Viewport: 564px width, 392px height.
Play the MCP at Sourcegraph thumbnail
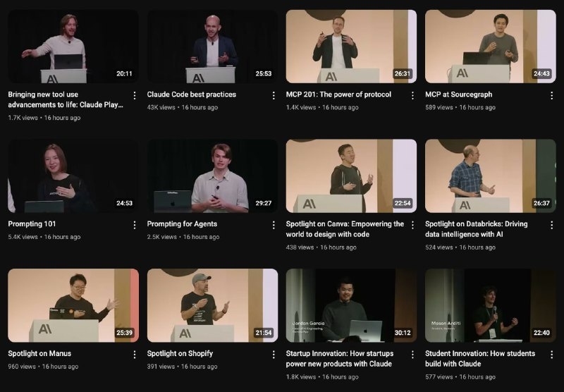pos(490,47)
